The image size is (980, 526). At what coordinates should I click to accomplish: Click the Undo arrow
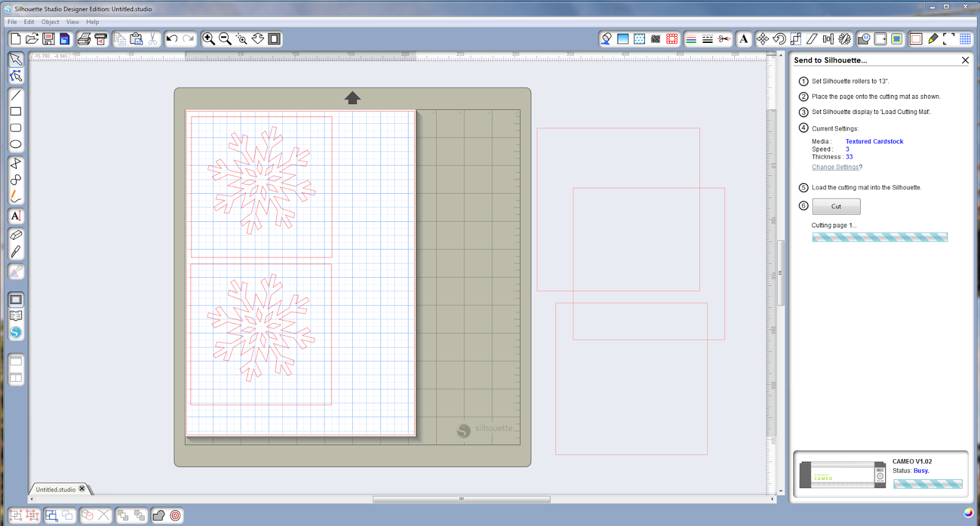[x=172, y=39]
